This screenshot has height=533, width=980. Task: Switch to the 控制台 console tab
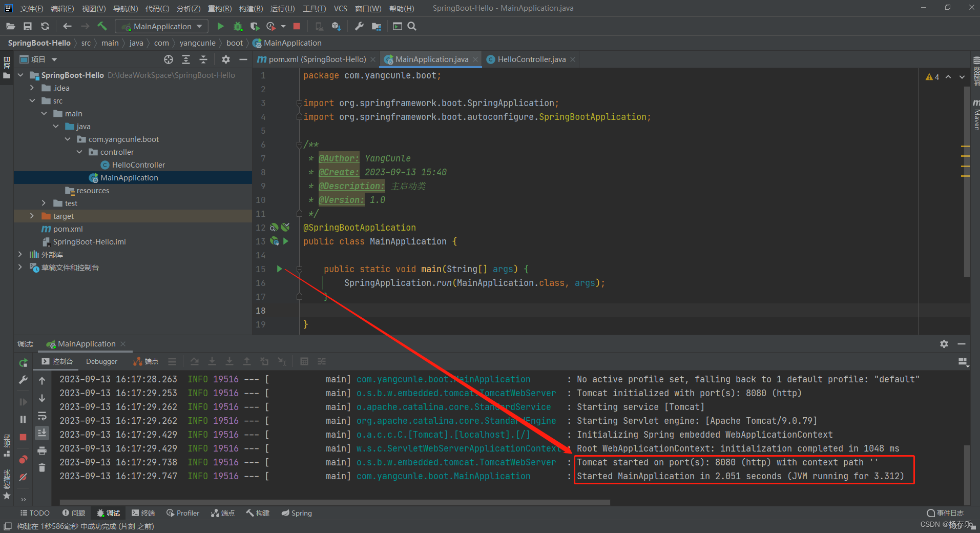click(x=57, y=361)
